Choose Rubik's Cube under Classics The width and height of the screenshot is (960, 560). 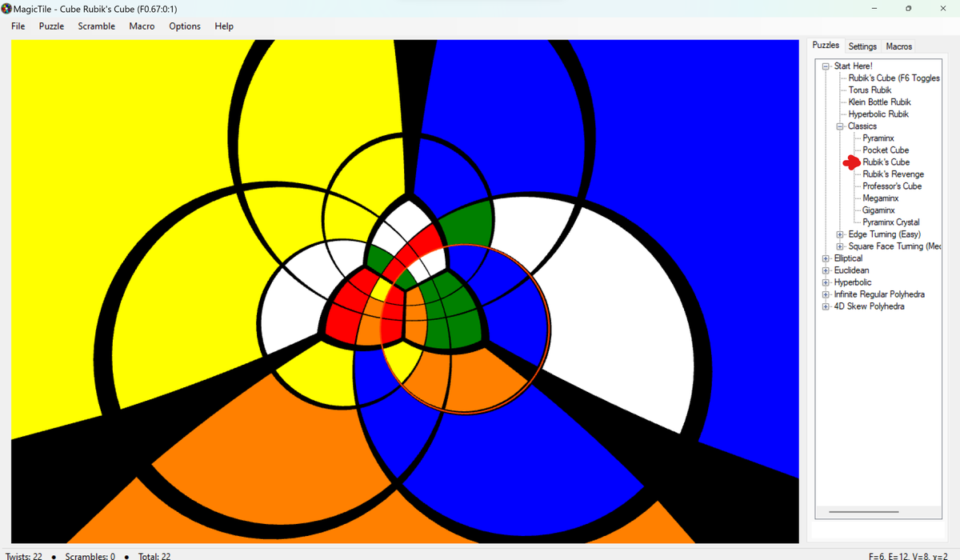click(886, 162)
